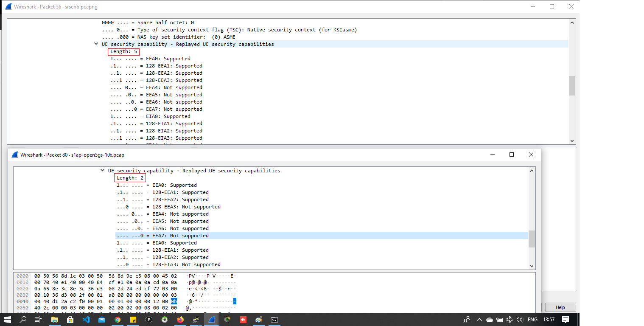Open Wireshark from the taskbar
The width and height of the screenshot is (644, 326).
pos(211,320)
